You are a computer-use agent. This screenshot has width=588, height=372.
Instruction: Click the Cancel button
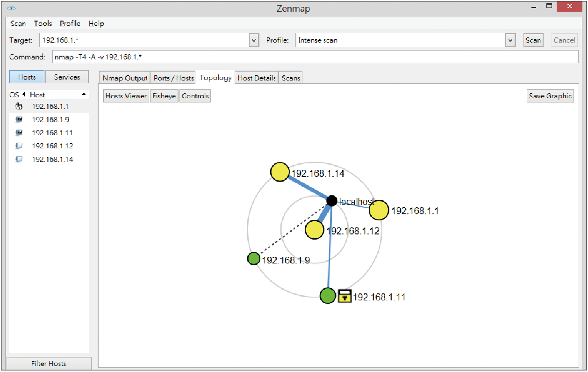tap(565, 40)
